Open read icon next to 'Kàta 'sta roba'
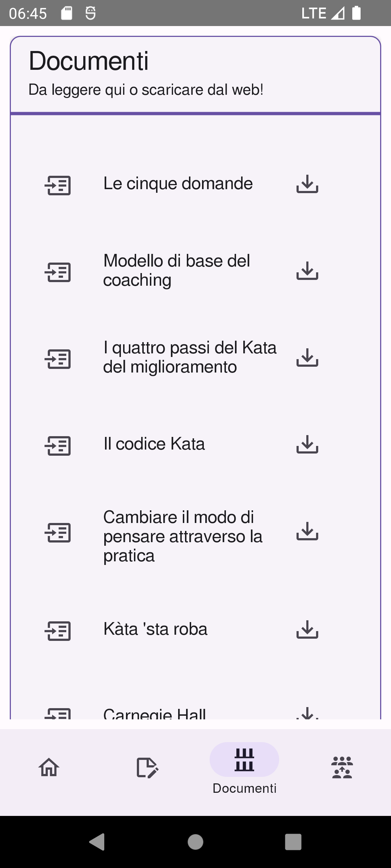The height and width of the screenshot is (868, 391). (58, 631)
